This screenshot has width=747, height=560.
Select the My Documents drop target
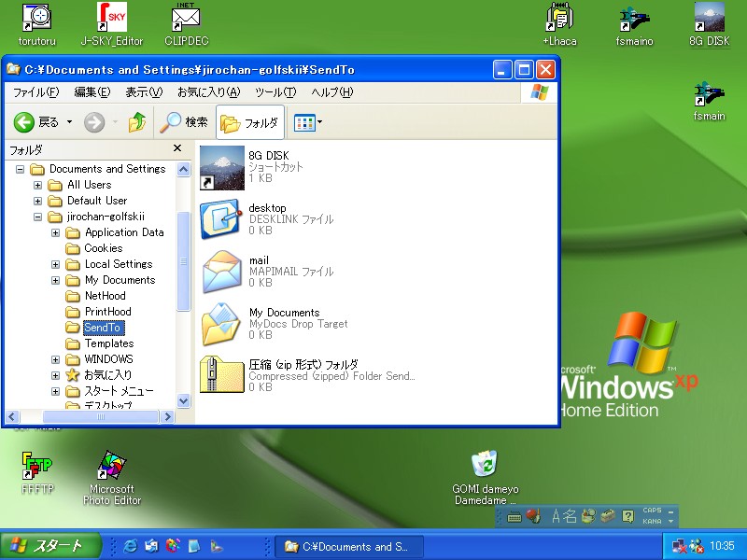274,324
